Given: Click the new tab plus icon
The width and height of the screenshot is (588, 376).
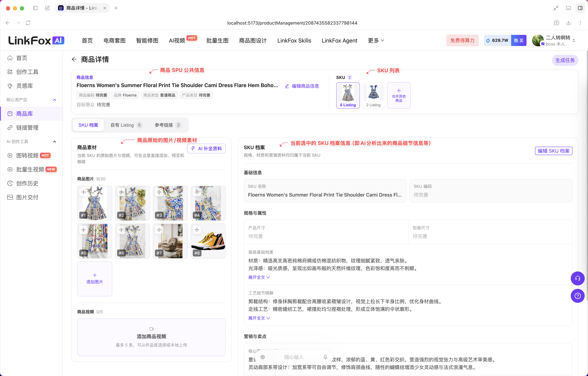Looking at the screenshot, I should pyautogui.click(x=116, y=8).
